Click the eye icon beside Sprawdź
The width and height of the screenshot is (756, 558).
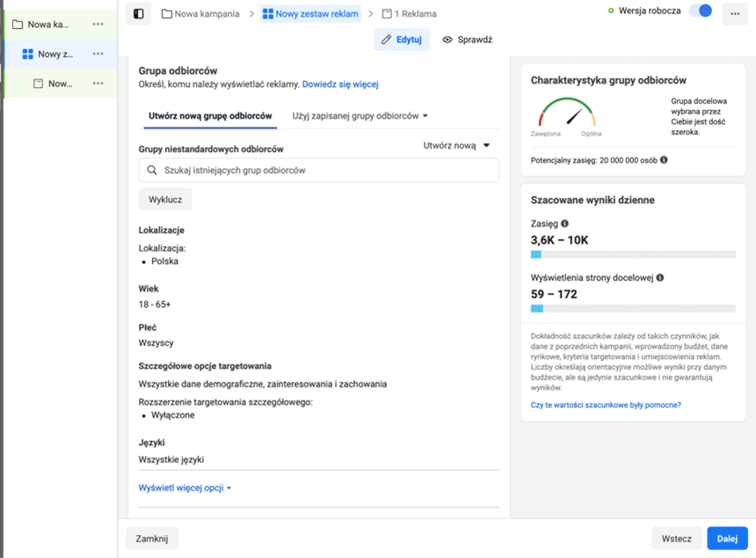[x=447, y=40]
